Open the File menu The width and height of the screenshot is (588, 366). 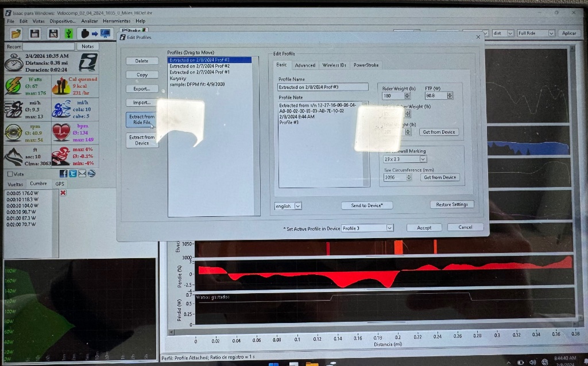coord(10,21)
